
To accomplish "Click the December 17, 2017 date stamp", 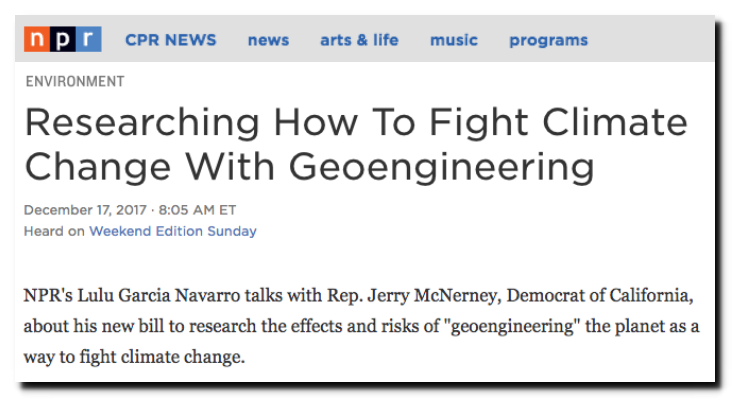I will 85,210.
